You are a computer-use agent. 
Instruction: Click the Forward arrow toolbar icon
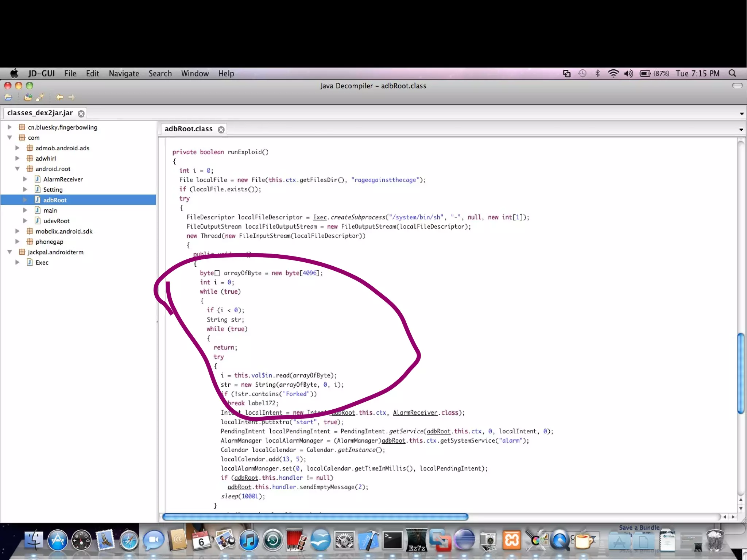71,97
